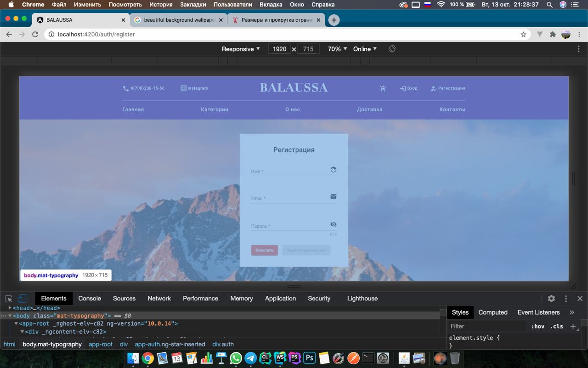Image resolution: width=588 pixels, height=368 pixels.
Task: Collapse the div _ngcontent-elv-c82 node
Action: coord(22,332)
